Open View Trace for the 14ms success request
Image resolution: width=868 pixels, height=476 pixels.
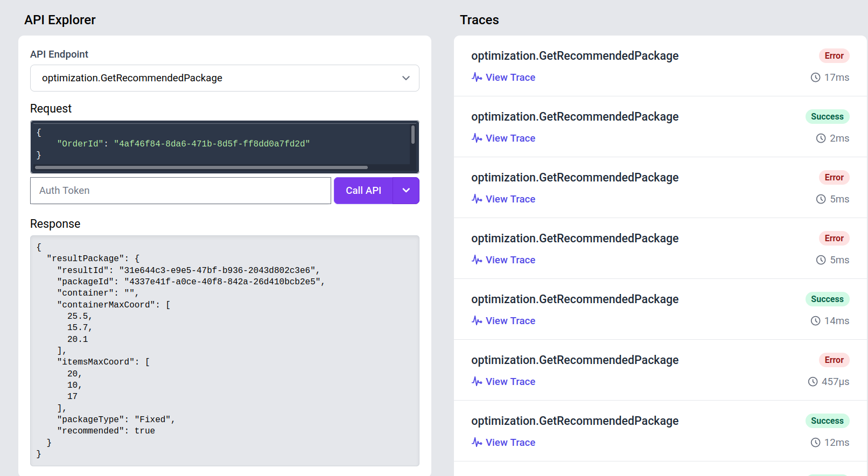point(510,321)
